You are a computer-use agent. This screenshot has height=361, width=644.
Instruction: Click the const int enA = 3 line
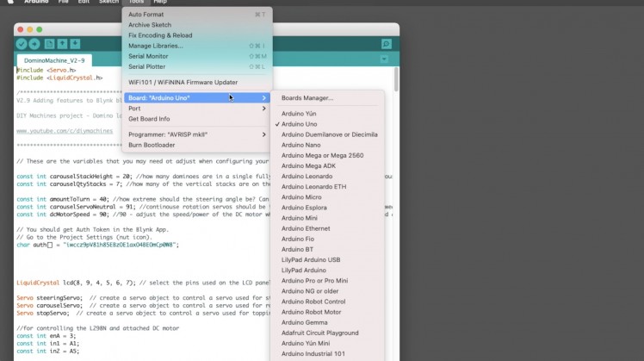46,336
